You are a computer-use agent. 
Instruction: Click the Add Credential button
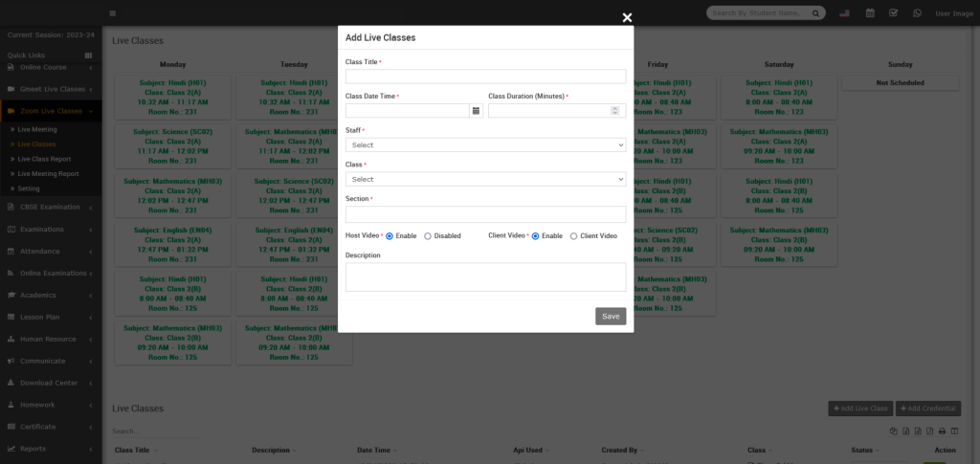pos(928,409)
